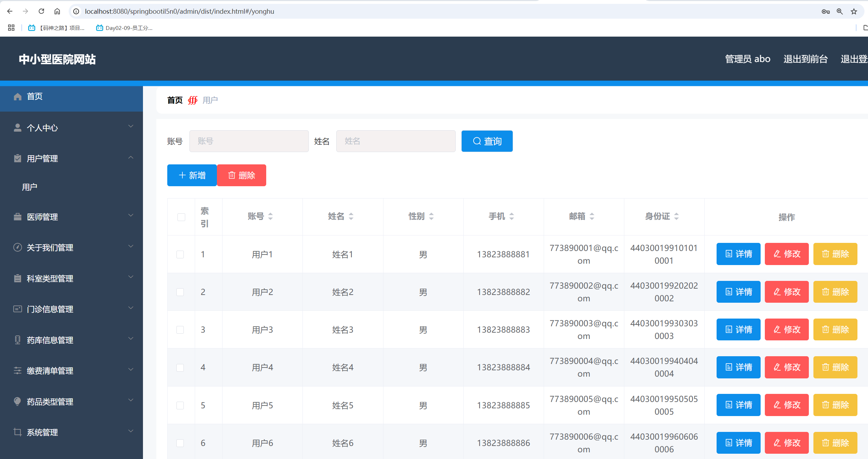Check the checkbox for 用户1 row
The height and width of the screenshot is (459, 868).
[180, 254]
